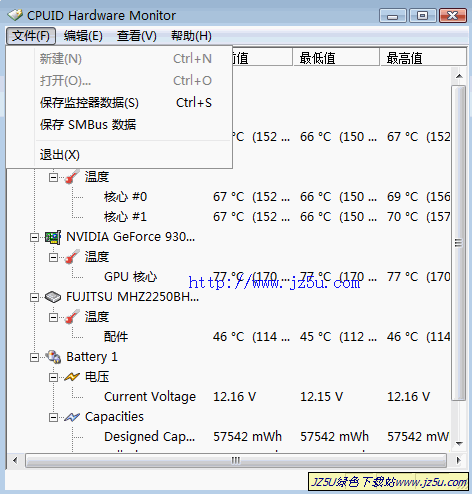472x494 pixels.
Task: Open the 查看(V) menu
Action: 137,36
